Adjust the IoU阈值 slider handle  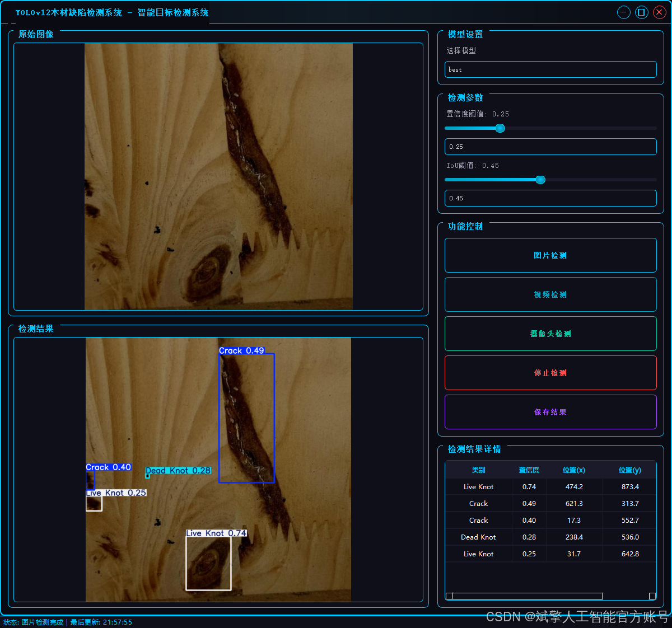(x=540, y=180)
